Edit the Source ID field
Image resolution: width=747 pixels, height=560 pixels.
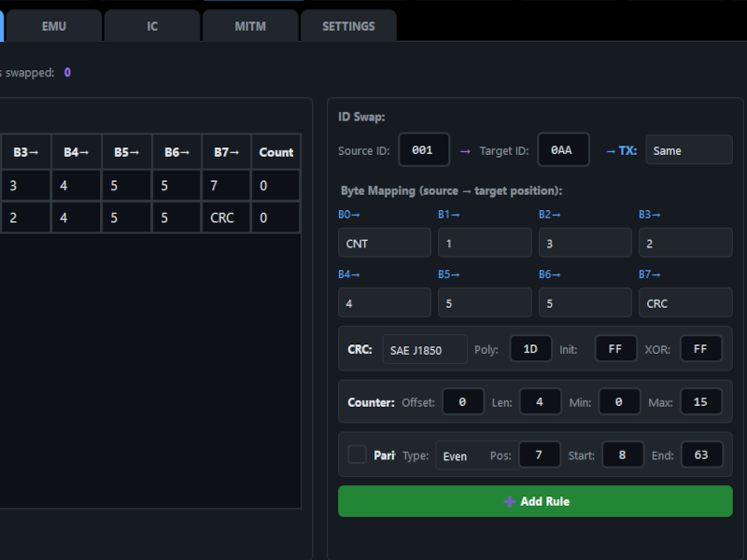(423, 150)
